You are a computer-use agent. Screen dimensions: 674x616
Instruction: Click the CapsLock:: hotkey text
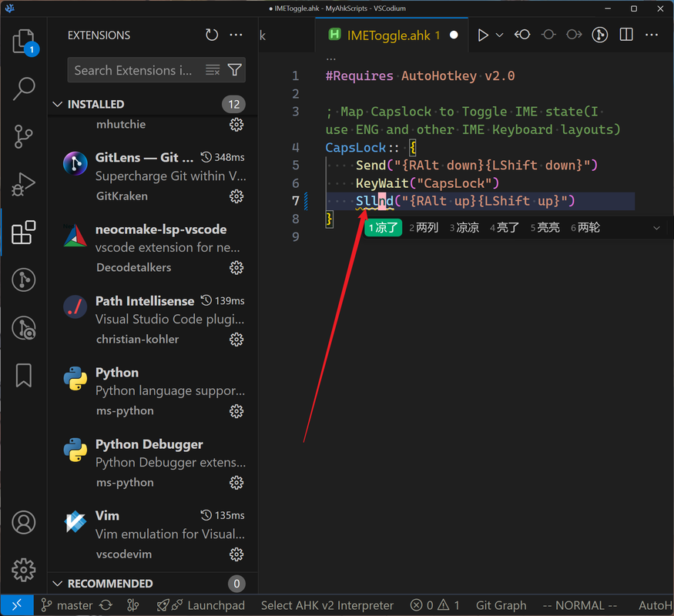pyautogui.click(x=362, y=148)
